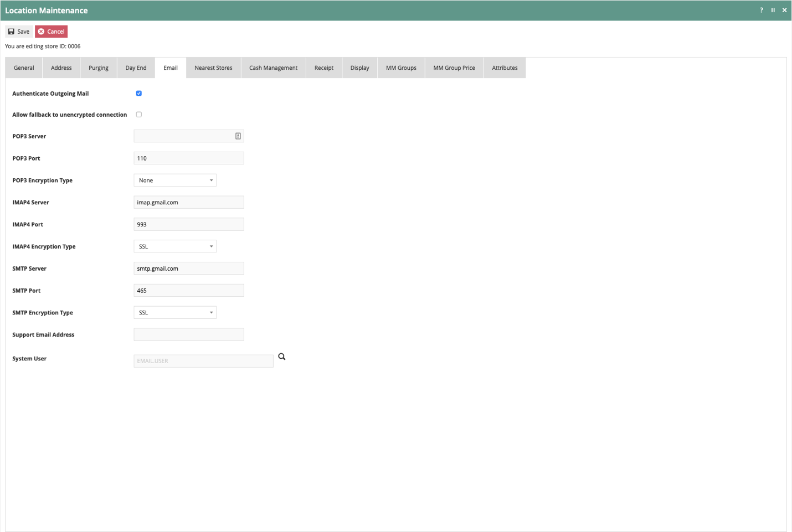Open IMAP4 Encryption Type dropdown
Viewport: 792px width, 532px height.
(x=175, y=246)
